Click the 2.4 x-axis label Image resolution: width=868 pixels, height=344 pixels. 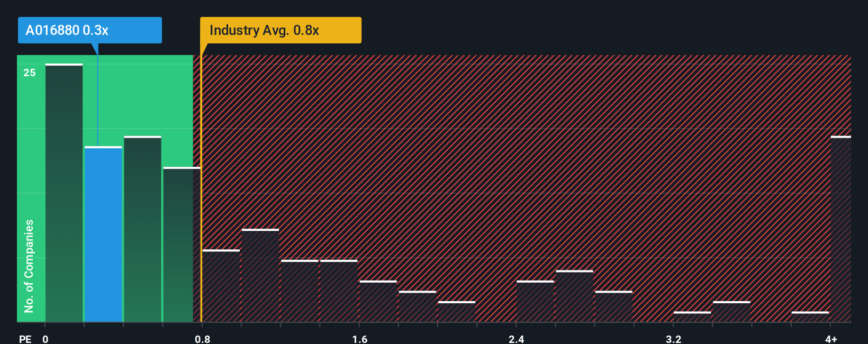coord(516,339)
